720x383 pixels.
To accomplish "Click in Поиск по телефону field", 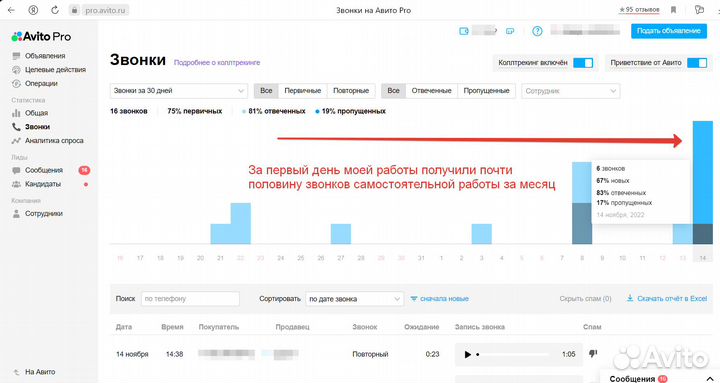I will point(190,299).
